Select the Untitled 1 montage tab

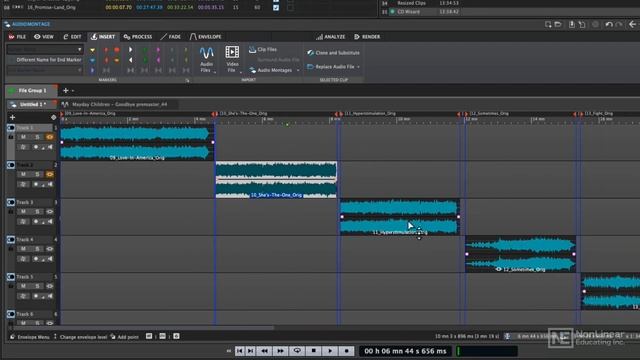click(x=32, y=104)
